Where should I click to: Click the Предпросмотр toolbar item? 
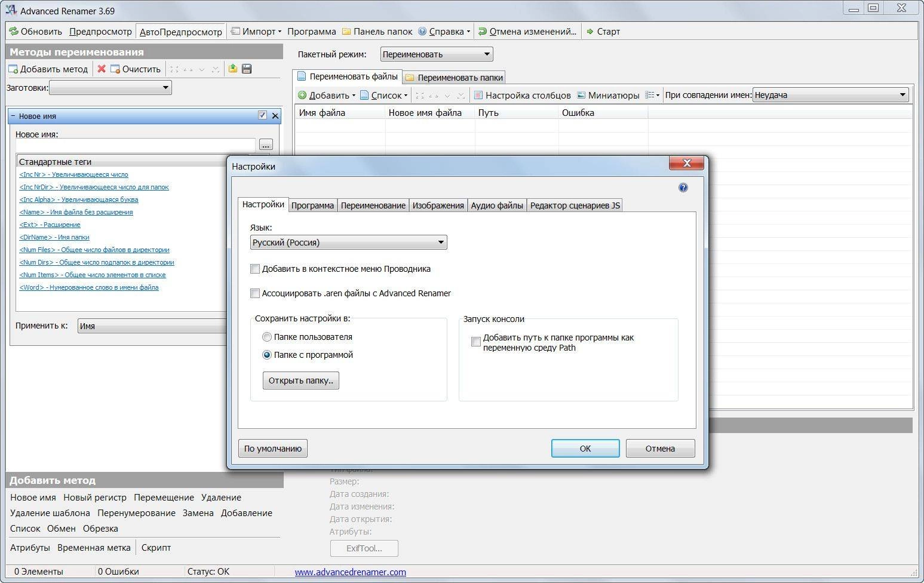coord(100,31)
